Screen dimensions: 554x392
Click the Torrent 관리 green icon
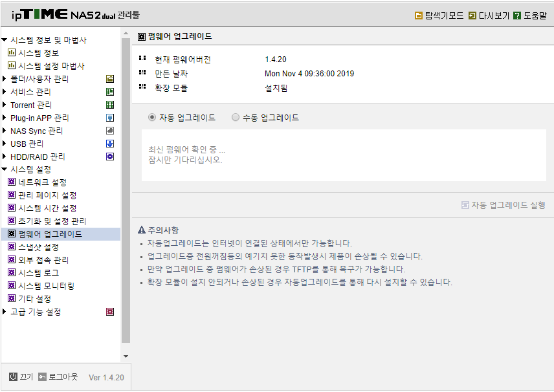pos(110,105)
